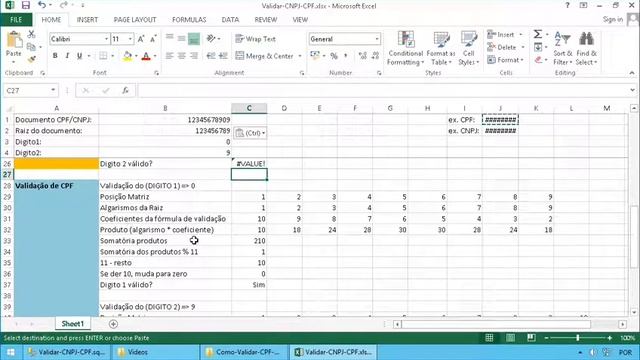Open the Borders button
The image size is (640, 360).
coord(103,56)
